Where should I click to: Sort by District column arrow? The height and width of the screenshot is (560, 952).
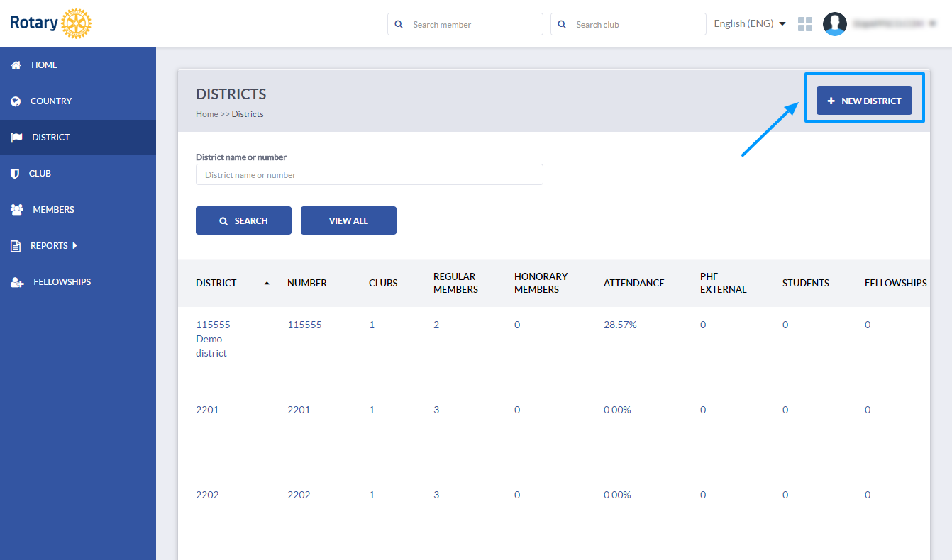tap(267, 283)
